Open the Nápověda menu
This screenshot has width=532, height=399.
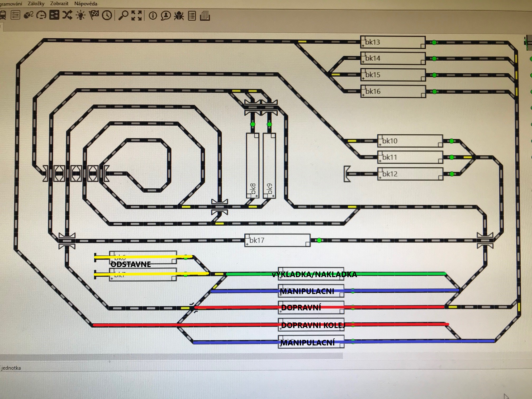tap(85, 4)
